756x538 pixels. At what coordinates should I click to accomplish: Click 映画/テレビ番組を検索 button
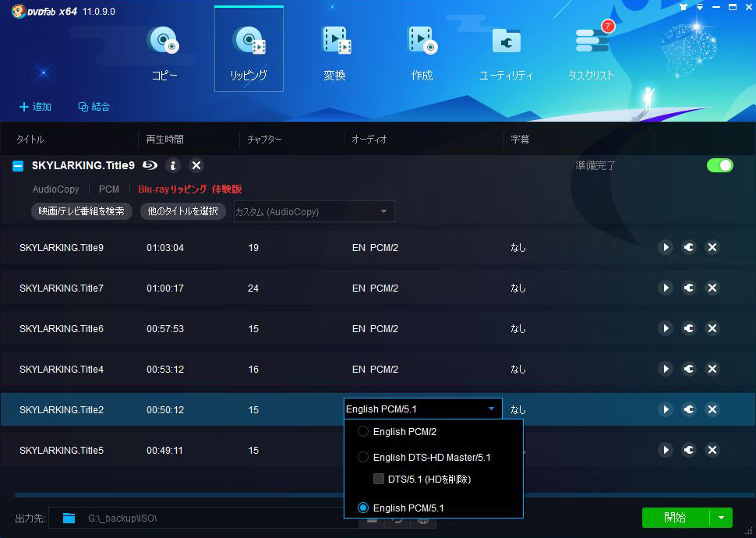(x=82, y=211)
